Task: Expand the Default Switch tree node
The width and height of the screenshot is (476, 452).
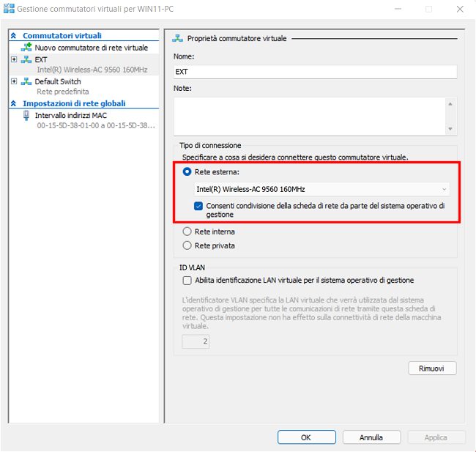Action: [x=14, y=81]
